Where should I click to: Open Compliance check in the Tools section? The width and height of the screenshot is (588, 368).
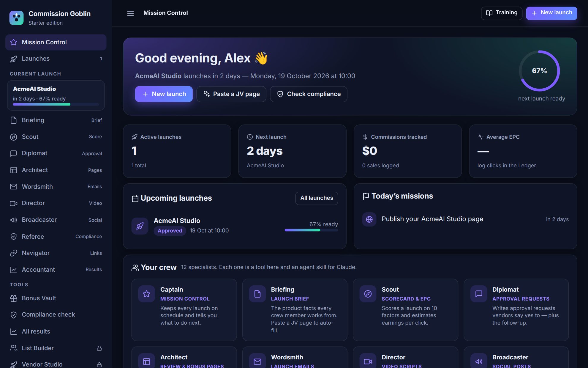click(56, 315)
